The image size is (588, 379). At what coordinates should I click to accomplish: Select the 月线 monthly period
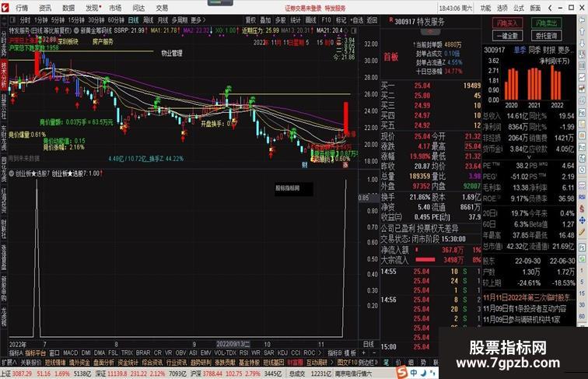[x=163, y=20]
